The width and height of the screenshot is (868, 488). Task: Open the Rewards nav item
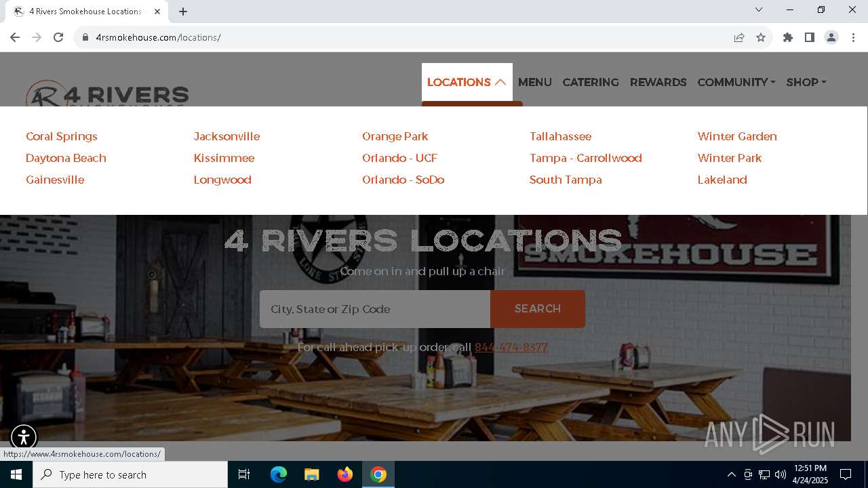click(x=658, y=82)
